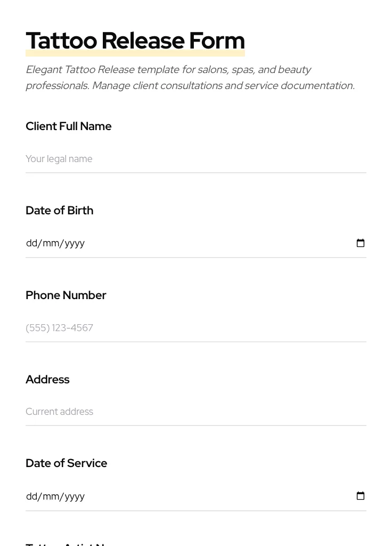Click the yellow highlight under the form title

[x=135, y=53]
